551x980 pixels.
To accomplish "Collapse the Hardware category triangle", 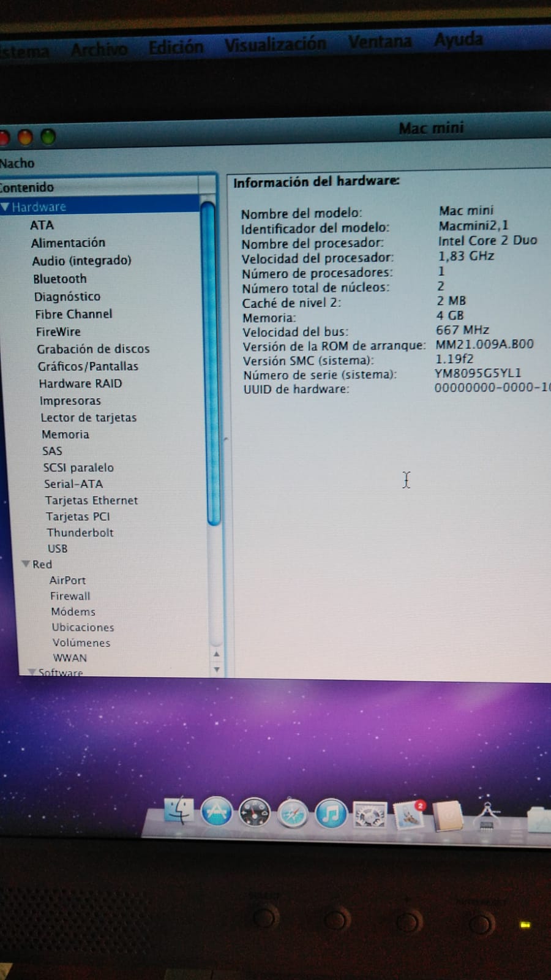I will tap(5, 207).
